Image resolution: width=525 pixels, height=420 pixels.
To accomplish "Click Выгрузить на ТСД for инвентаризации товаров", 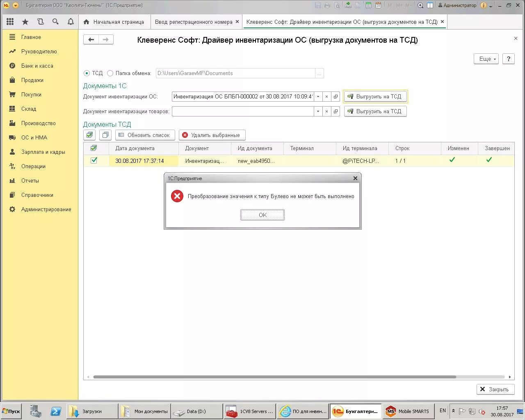I will [375, 112].
